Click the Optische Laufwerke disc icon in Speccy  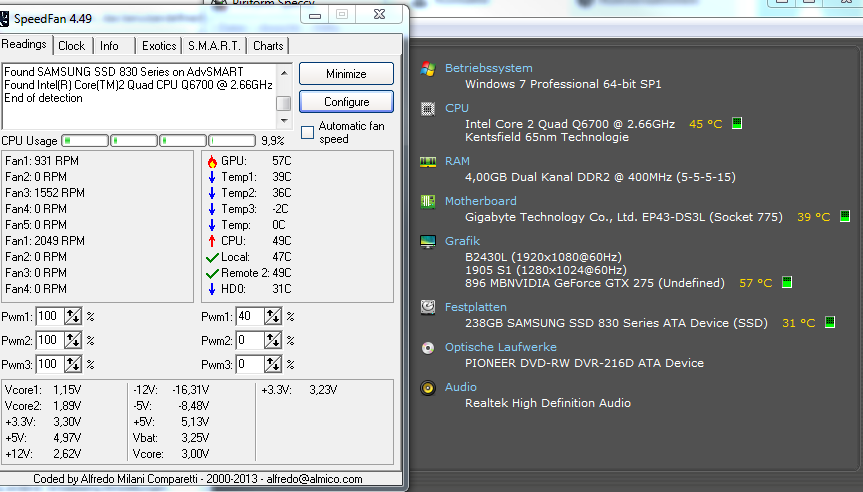(428, 348)
